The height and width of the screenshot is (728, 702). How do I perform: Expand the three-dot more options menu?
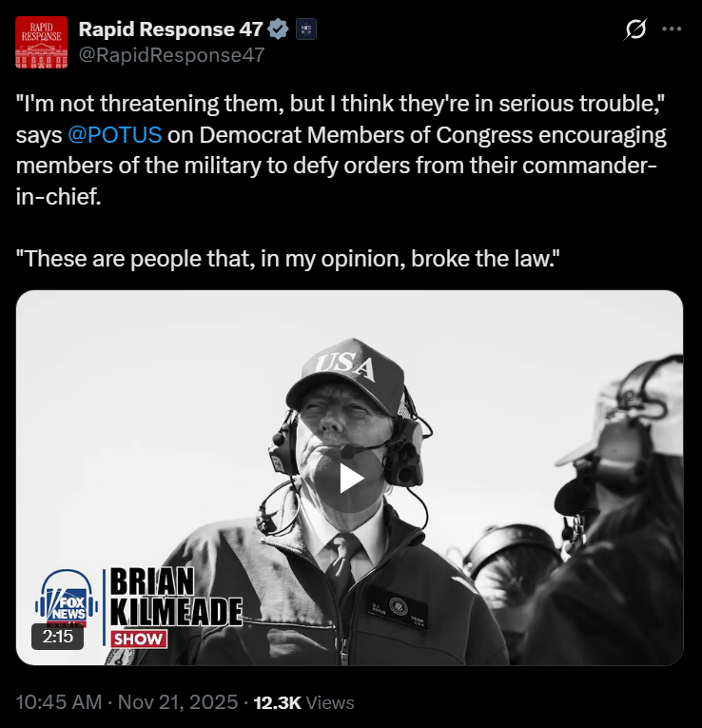[672, 30]
